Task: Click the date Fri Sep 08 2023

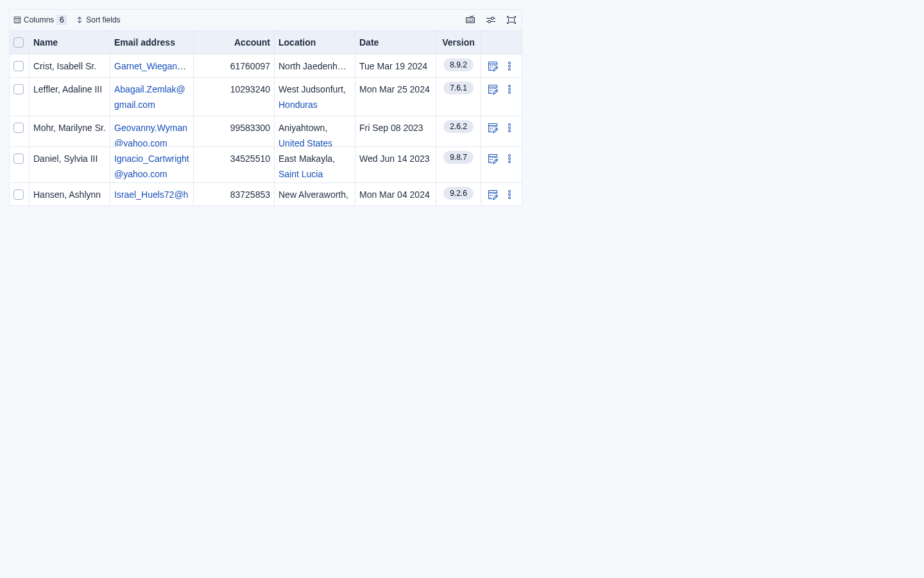Action: [x=391, y=128]
